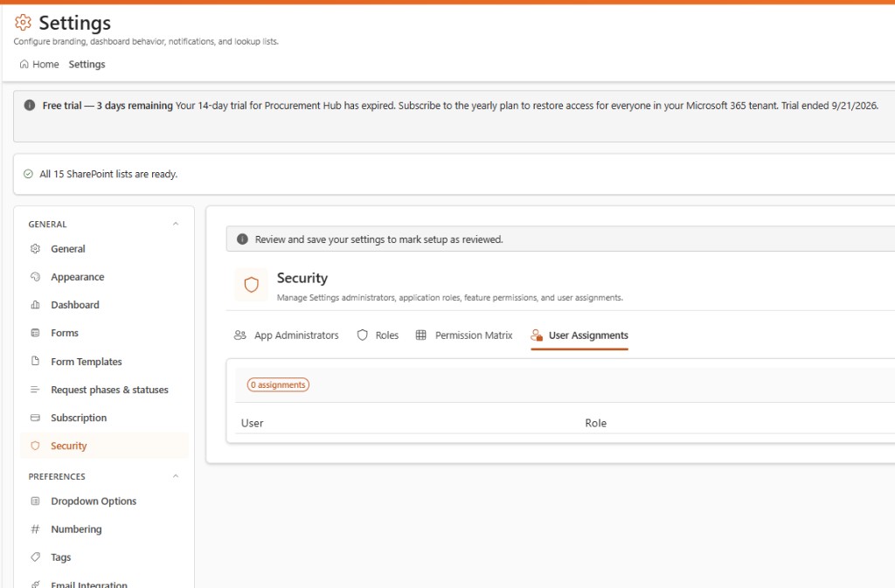Click the Security shield icon in sidebar
Image resolution: width=895 pixels, height=588 pixels.
(x=35, y=446)
